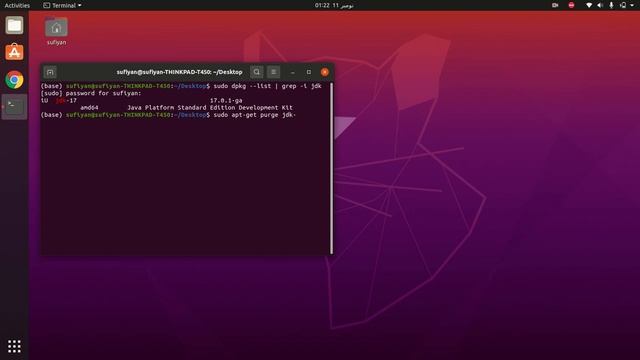Image resolution: width=640 pixels, height=360 pixels.
Task: Click the volume speaker icon
Action: [x=600, y=5]
